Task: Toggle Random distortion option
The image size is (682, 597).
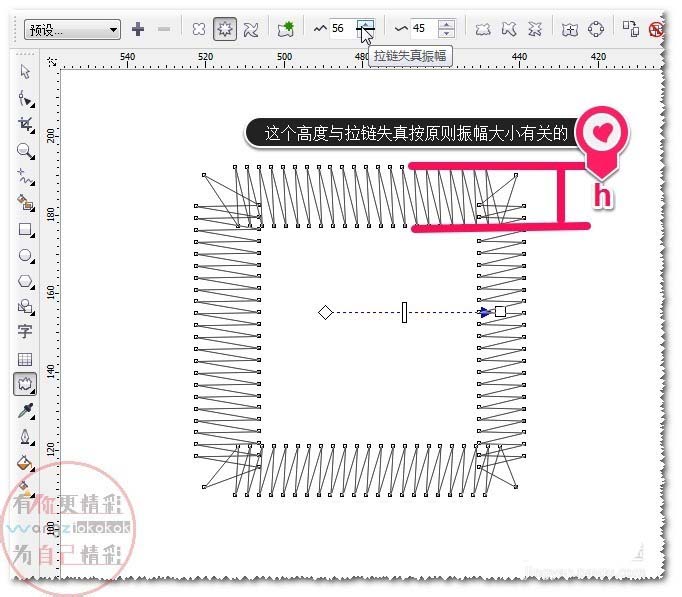Action: (483, 29)
